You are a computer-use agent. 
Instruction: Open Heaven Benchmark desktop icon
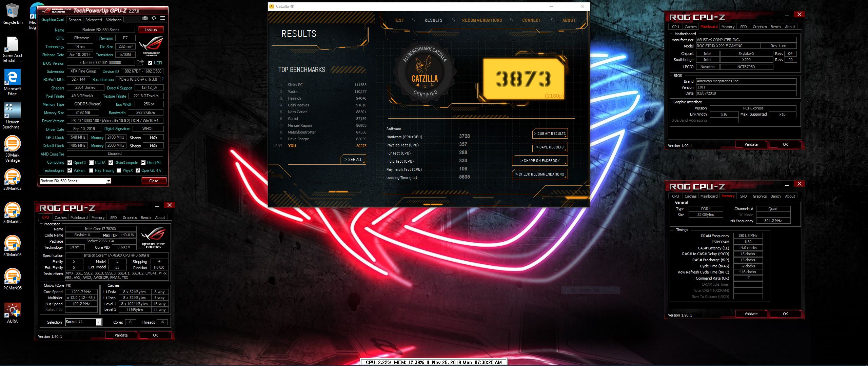point(12,116)
